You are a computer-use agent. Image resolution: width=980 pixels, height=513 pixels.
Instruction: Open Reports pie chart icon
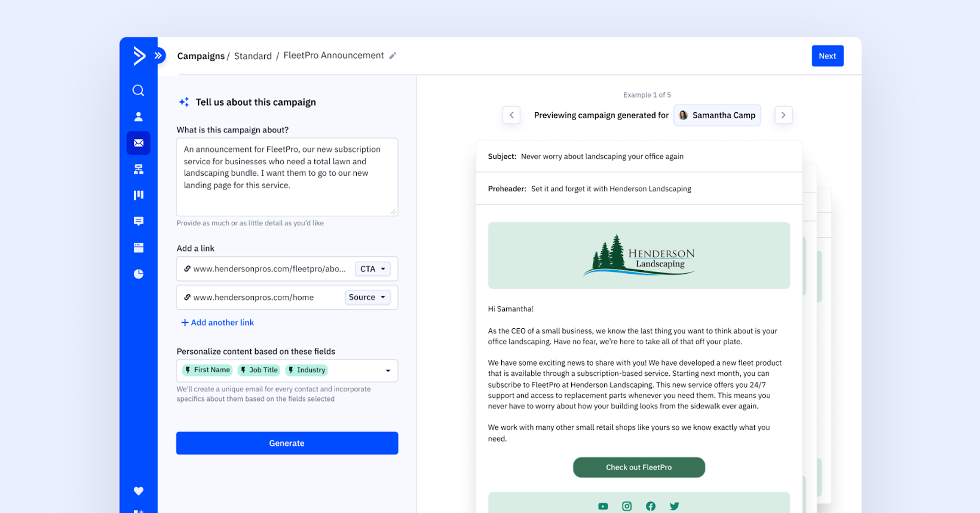click(138, 274)
